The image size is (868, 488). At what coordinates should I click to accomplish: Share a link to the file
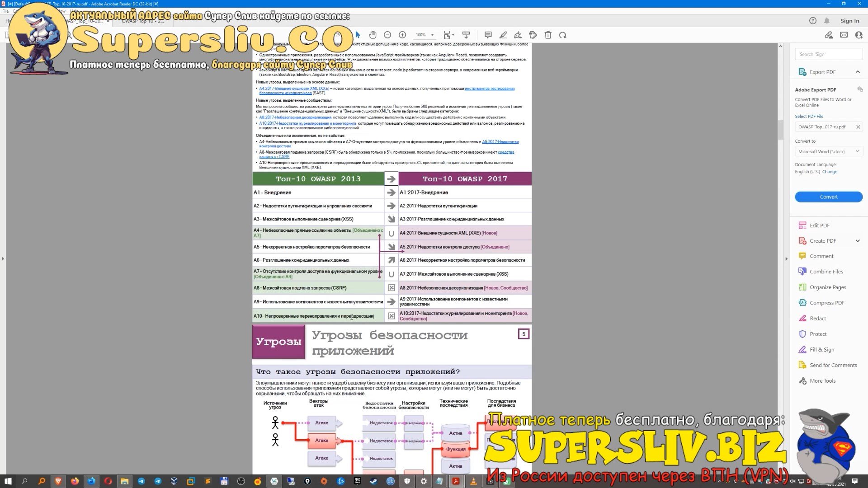[x=829, y=35]
